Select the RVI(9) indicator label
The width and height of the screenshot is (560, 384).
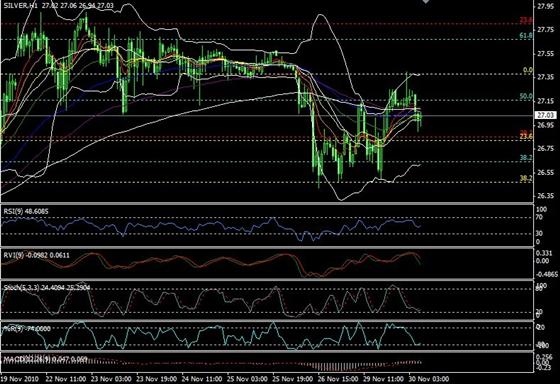(x=13, y=255)
